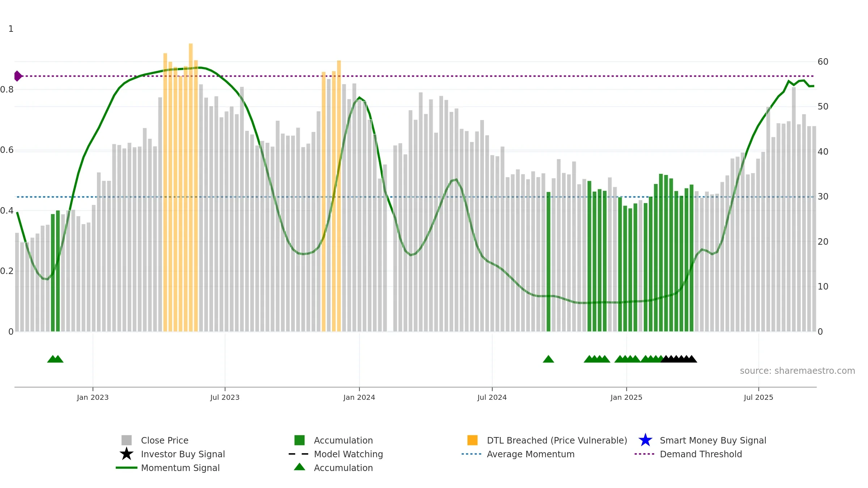The width and height of the screenshot is (868, 488).
Task: Click the green Accumulation square legend icon
Action: (x=299, y=440)
